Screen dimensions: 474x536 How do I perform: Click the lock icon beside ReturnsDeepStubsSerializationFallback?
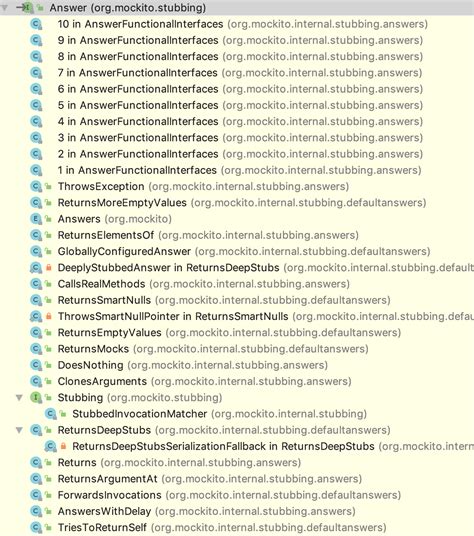tap(63, 446)
